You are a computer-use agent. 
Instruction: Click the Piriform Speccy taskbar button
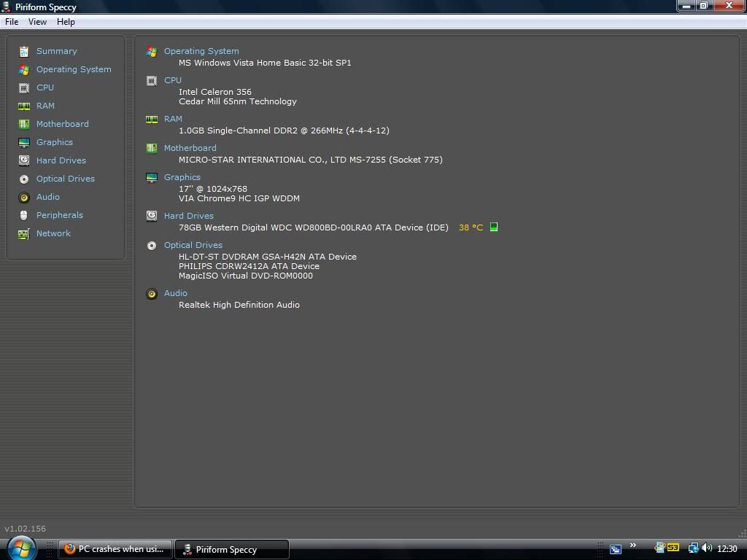coord(232,550)
